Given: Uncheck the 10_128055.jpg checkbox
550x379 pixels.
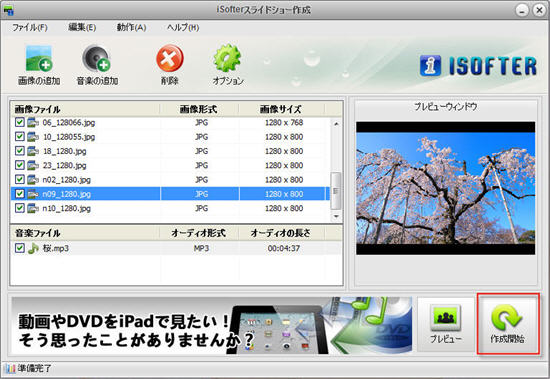Looking at the screenshot, I should [x=20, y=137].
